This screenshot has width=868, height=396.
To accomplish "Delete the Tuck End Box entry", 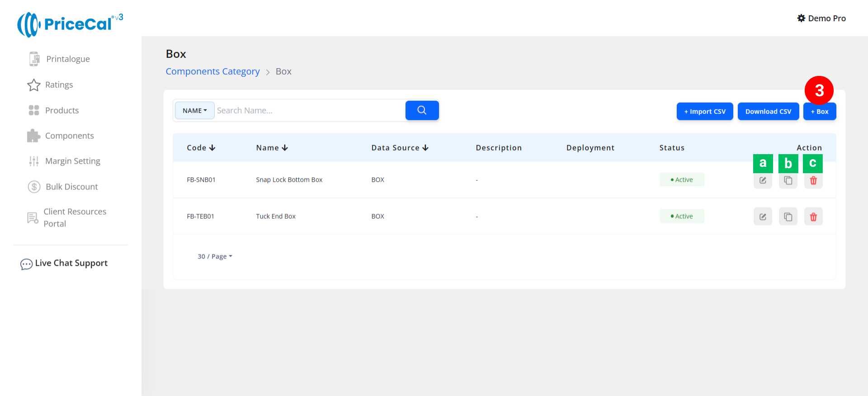I will [813, 217].
